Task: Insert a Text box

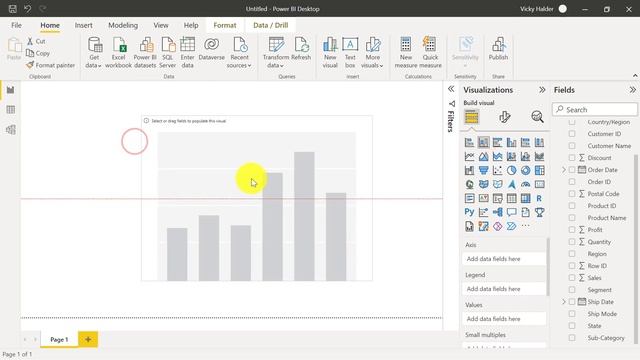Action: pyautogui.click(x=350, y=52)
